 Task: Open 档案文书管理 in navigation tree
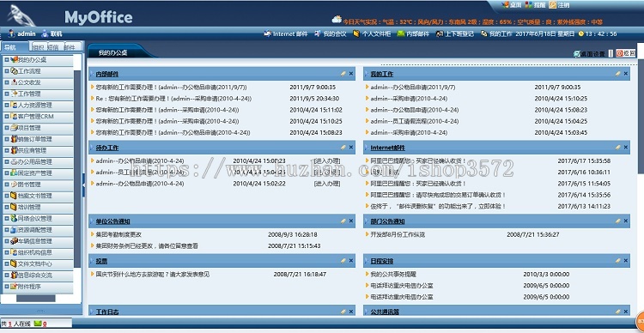tap(35, 196)
